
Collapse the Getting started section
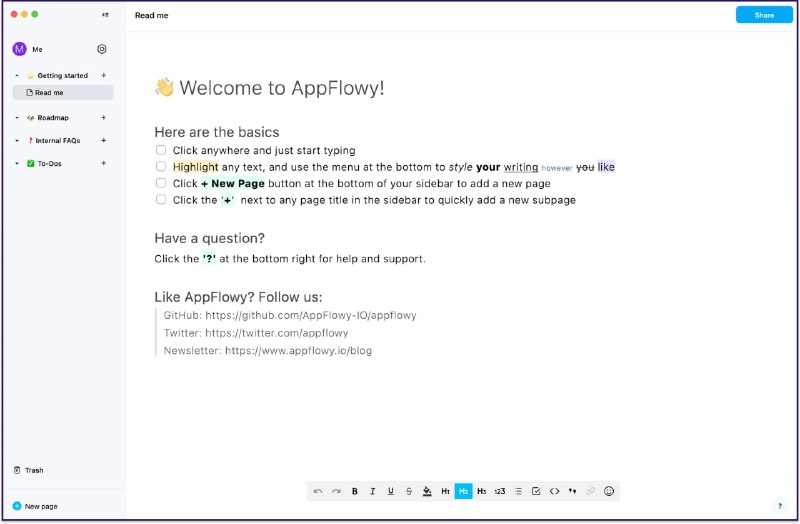pos(17,76)
